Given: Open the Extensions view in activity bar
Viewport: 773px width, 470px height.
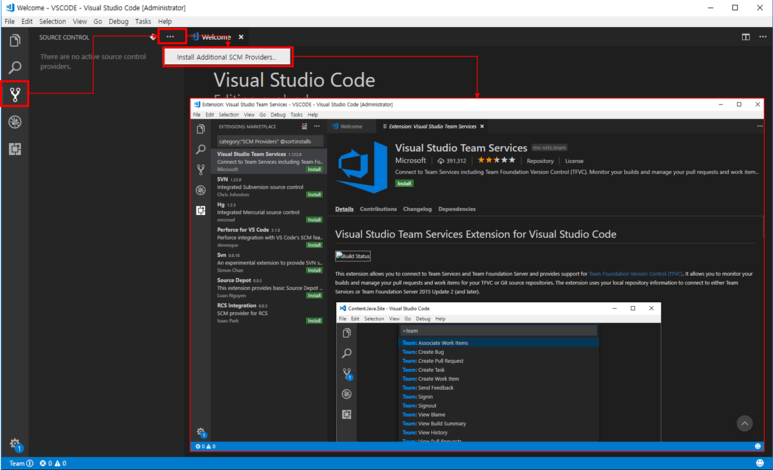Looking at the screenshot, I should click(x=15, y=149).
